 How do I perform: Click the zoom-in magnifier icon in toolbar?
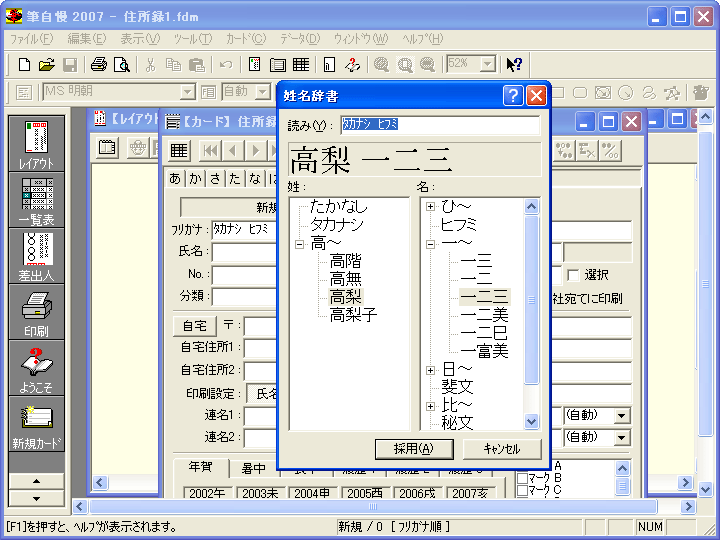[x=382, y=64]
